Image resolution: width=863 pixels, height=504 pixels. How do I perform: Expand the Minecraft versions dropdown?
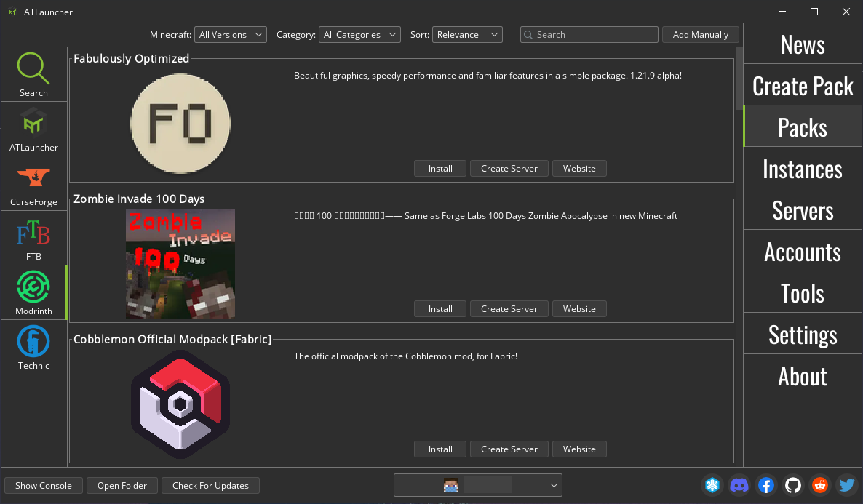click(231, 34)
